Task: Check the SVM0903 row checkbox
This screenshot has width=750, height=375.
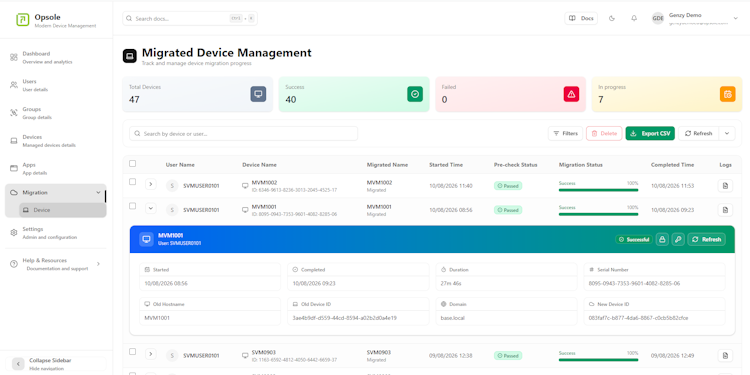Action: point(132,352)
